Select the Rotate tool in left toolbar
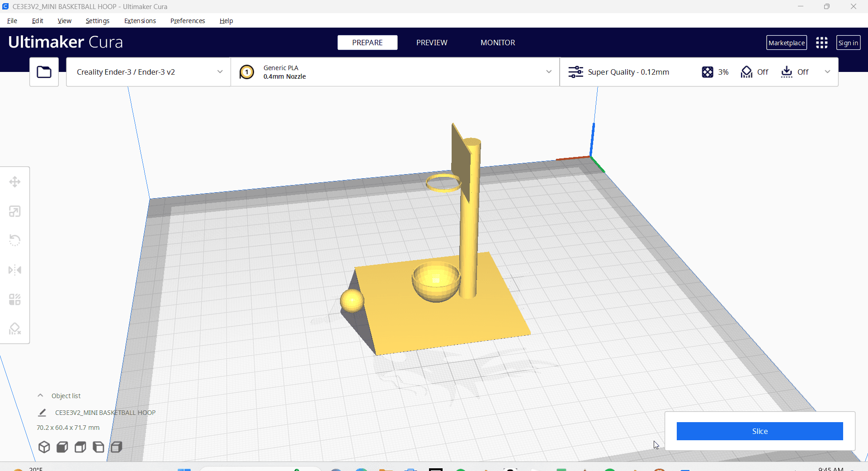The width and height of the screenshot is (868, 471). pyautogui.click(x=15, y=240)
